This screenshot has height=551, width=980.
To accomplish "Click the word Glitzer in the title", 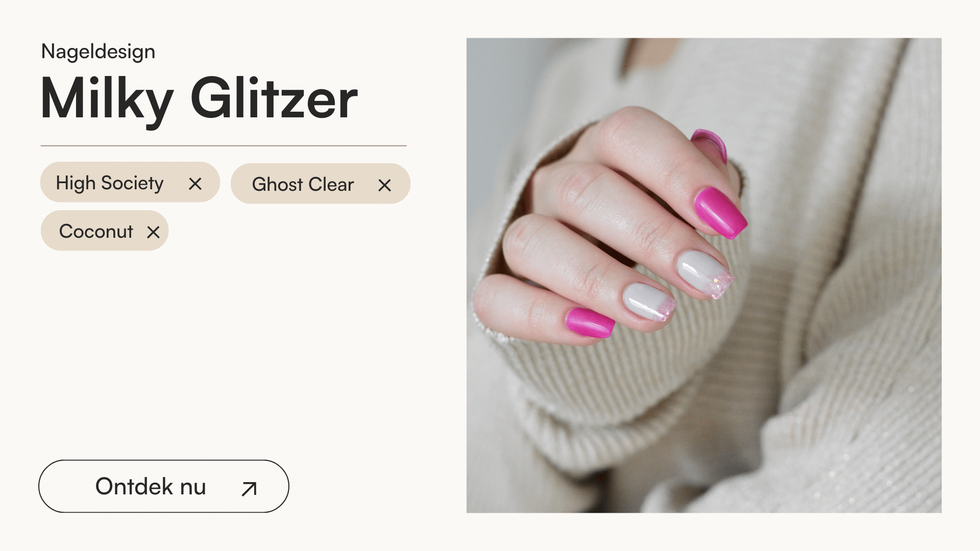I will tap(274, 98).
